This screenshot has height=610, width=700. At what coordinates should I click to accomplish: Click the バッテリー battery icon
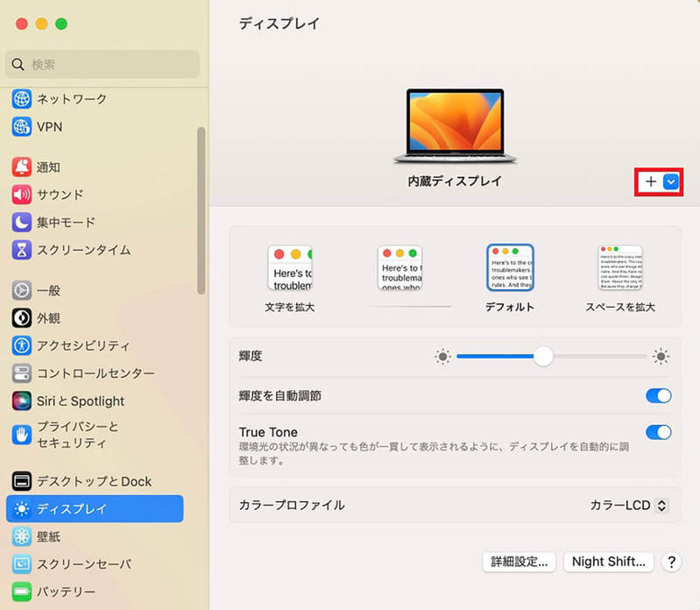pos(21,592)
